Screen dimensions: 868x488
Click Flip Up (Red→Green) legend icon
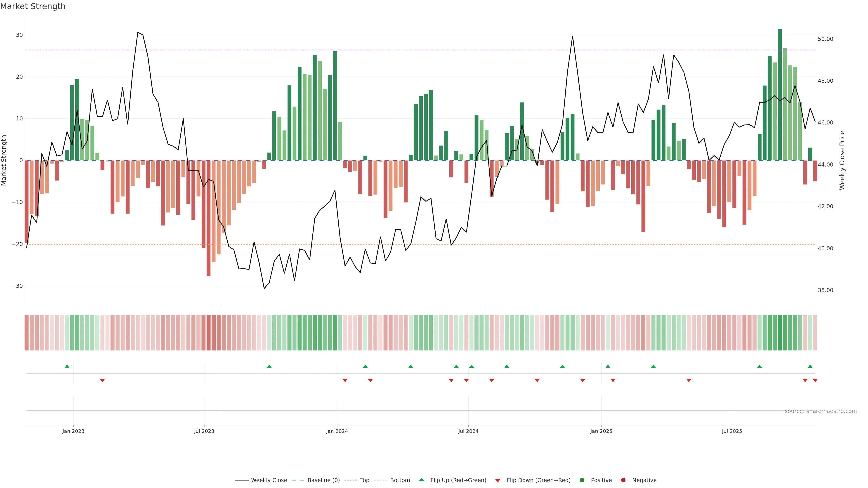click(x=421, y=480)
